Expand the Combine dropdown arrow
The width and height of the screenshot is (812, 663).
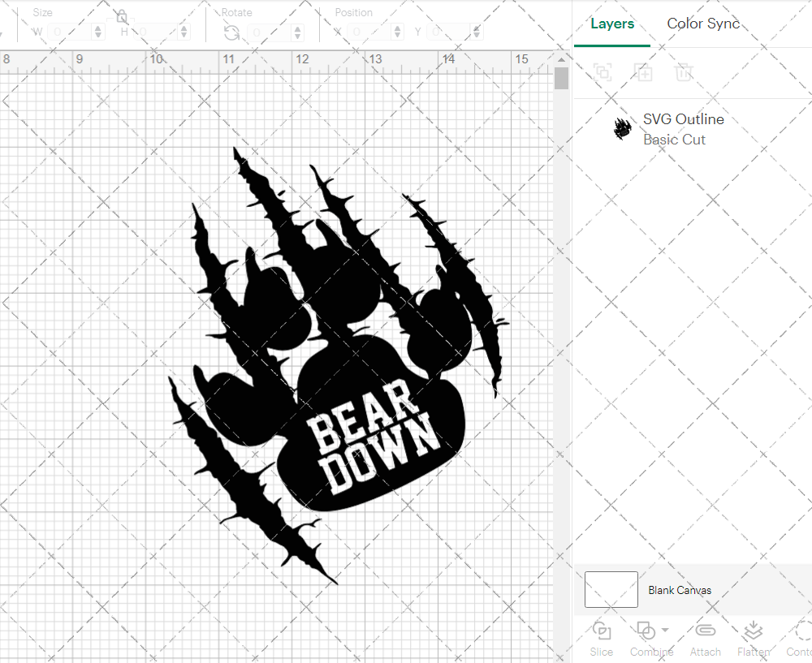(665, 630)
